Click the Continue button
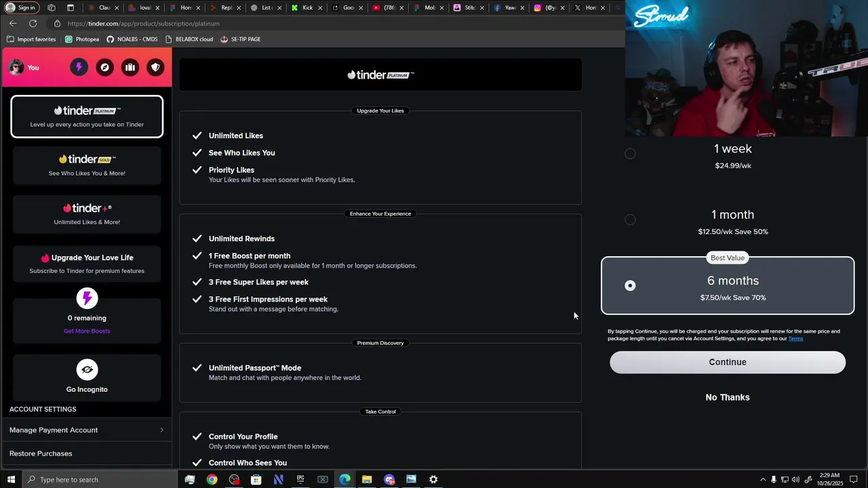This screenshot has height=488, width=868. tap(728, 362)
